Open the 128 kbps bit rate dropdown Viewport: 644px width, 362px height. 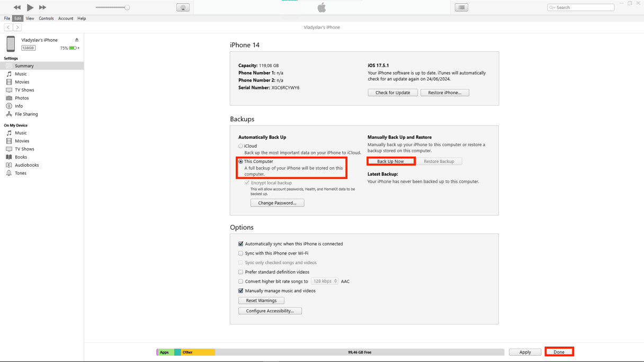(325, 281)
